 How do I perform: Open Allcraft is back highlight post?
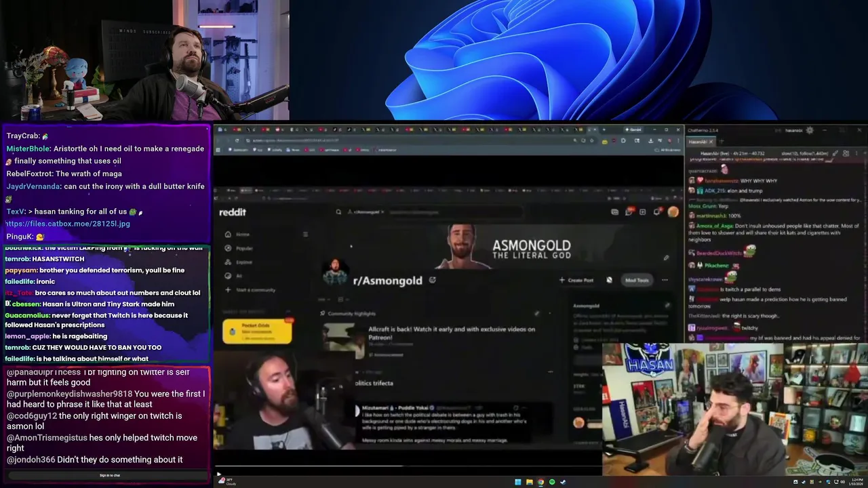tap(452, 332)
